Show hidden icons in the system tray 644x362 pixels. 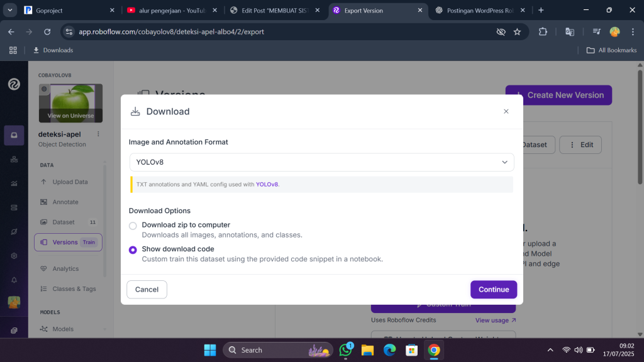pos(550,350)
